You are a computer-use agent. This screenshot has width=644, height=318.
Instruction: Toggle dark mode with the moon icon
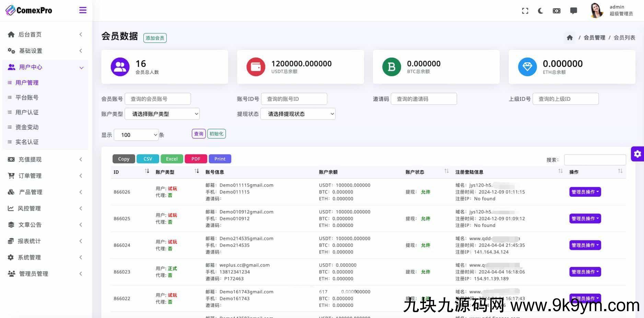(x=540, y=11)
